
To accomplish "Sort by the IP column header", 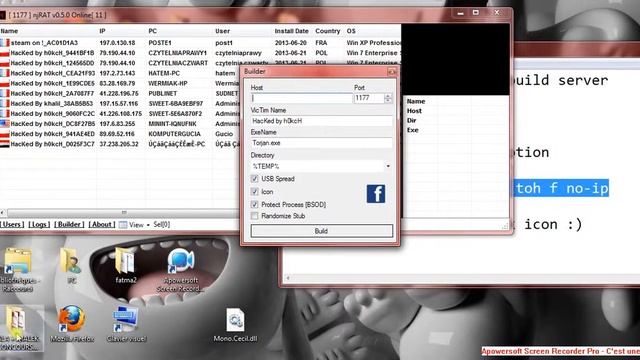I will (x=102, y=31).
